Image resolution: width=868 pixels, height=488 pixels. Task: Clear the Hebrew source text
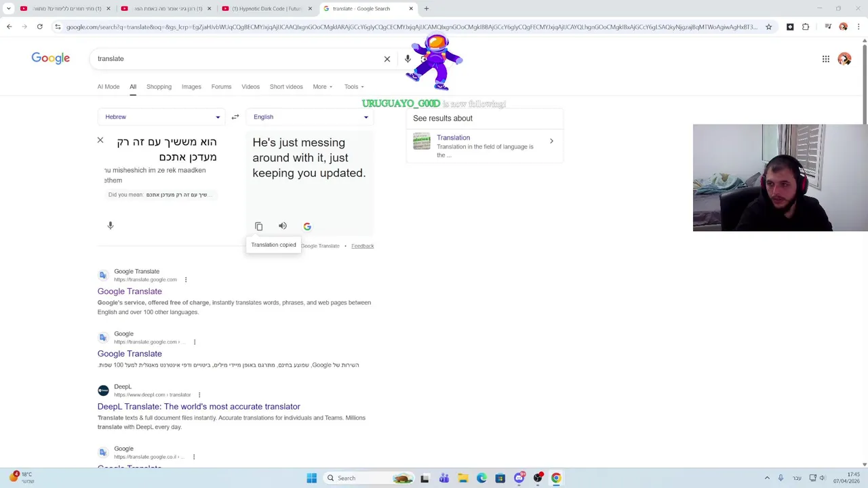pos(100,140)
